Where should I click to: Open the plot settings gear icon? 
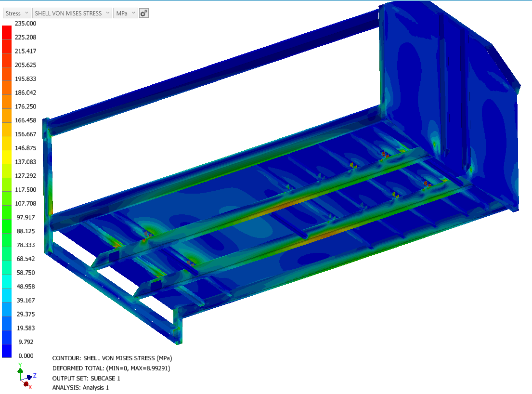pyautogui.click(x=143, y=13)
